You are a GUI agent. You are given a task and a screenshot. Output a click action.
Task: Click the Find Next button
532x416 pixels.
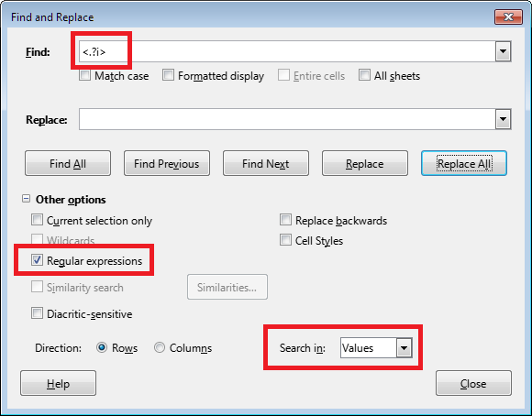click(266, 163)
